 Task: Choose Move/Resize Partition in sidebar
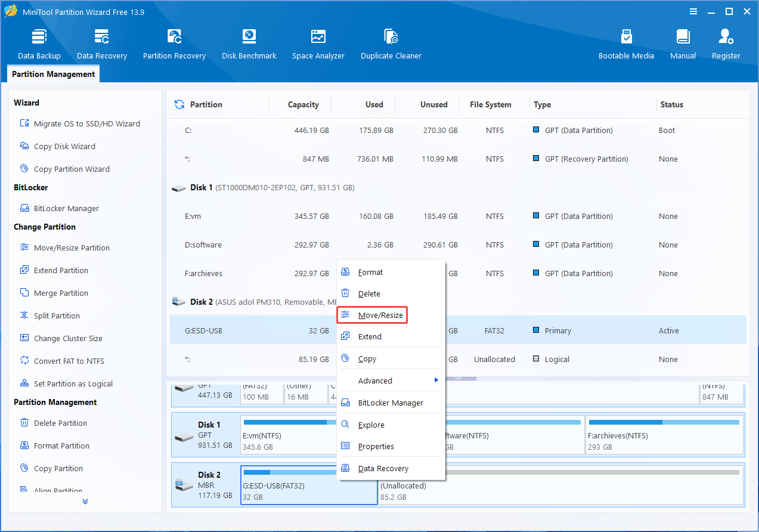[x=65, y=248]
